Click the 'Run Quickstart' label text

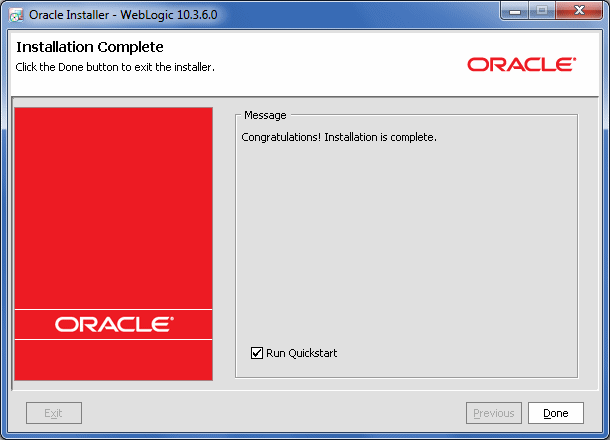point(301,353)
